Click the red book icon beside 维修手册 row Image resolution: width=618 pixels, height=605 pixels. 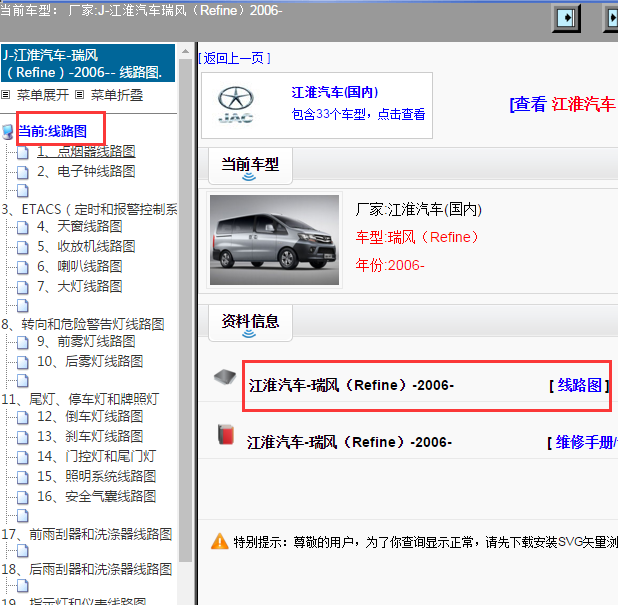tap(226, 434)
